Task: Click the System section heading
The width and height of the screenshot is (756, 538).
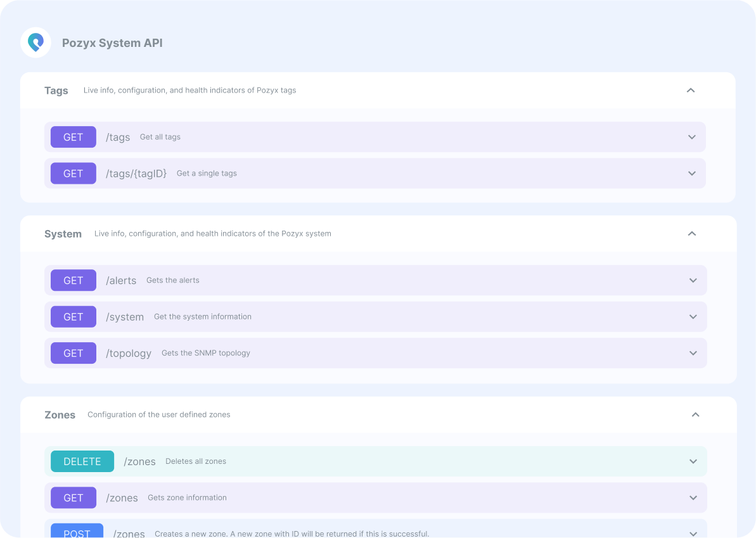Action: coord(63,234)
